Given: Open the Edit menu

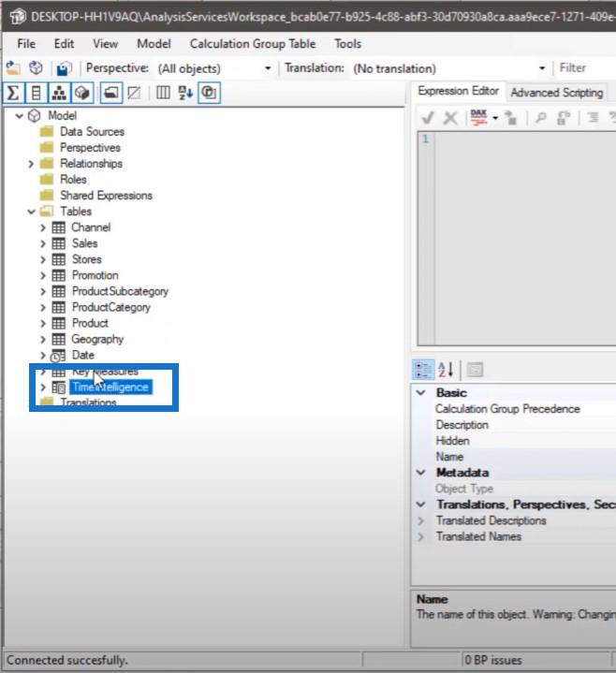Looking at the screenshot, I should pyautogui.click(x=64, y=44).
